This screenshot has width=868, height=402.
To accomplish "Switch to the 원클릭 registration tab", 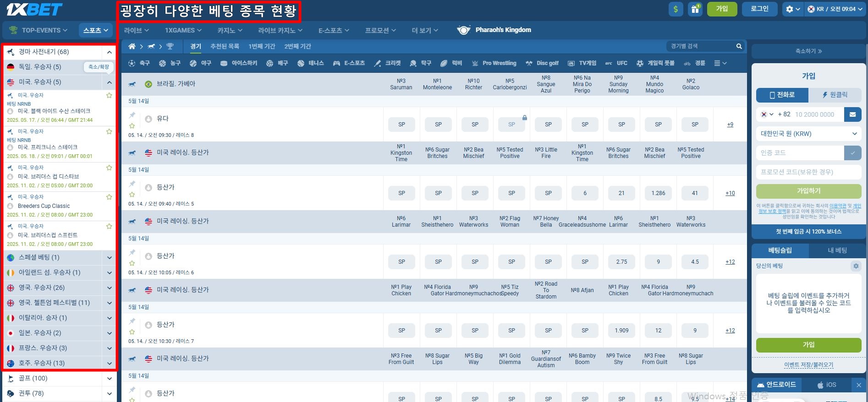I will click(x=835, y=95).
